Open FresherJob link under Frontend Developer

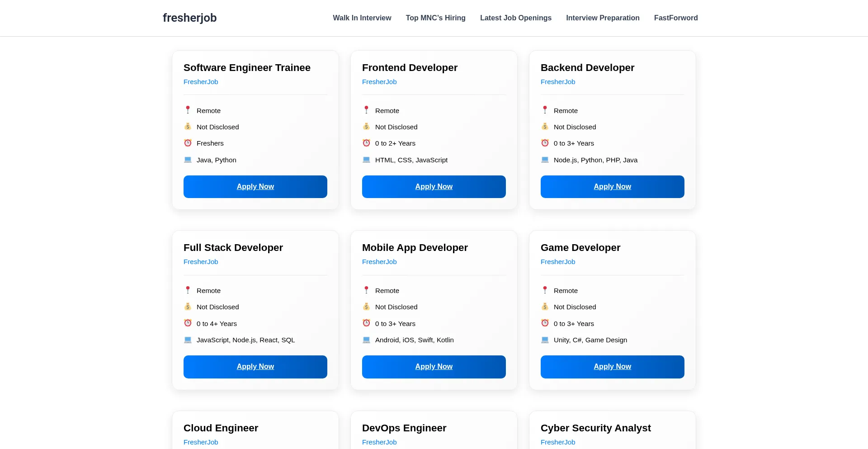[x=379, y=82]
